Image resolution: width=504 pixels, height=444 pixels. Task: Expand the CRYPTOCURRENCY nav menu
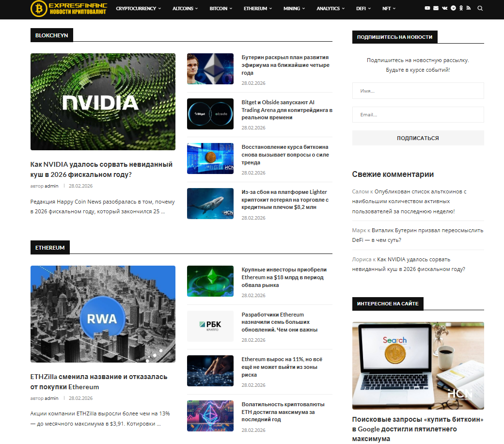138,8
